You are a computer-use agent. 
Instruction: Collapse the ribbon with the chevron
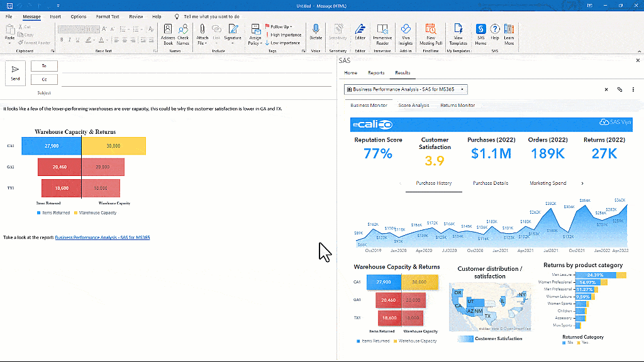(x=639, y=52)
